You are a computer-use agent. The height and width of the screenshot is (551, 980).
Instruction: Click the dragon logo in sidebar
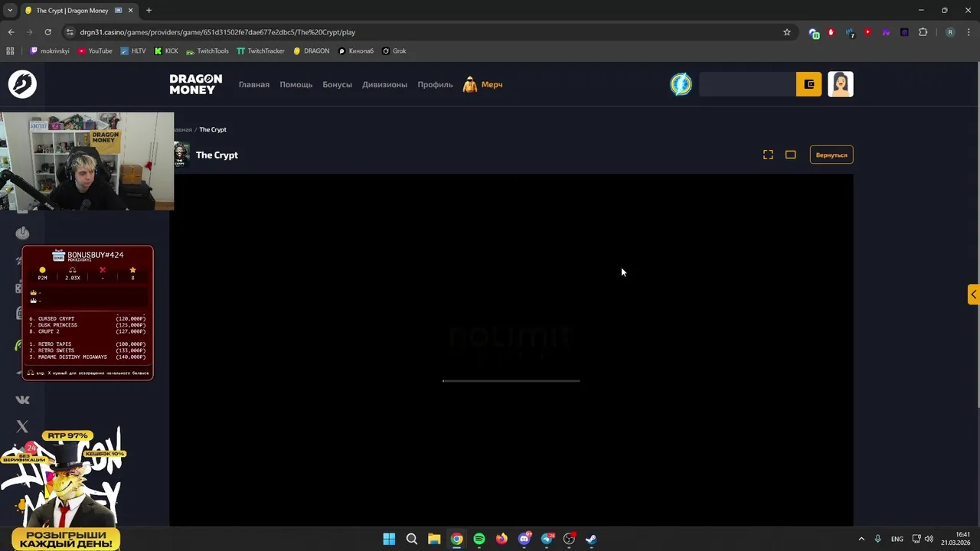[x=22, y=84]
